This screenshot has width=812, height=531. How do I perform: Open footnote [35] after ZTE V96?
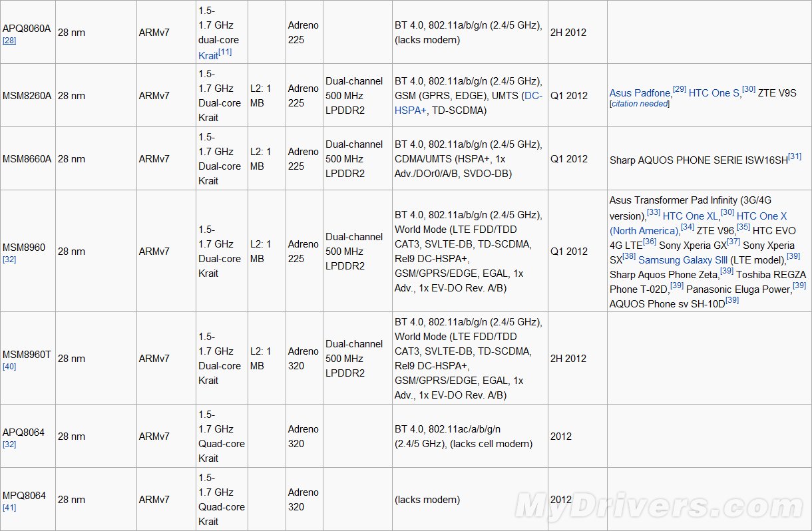743,227
